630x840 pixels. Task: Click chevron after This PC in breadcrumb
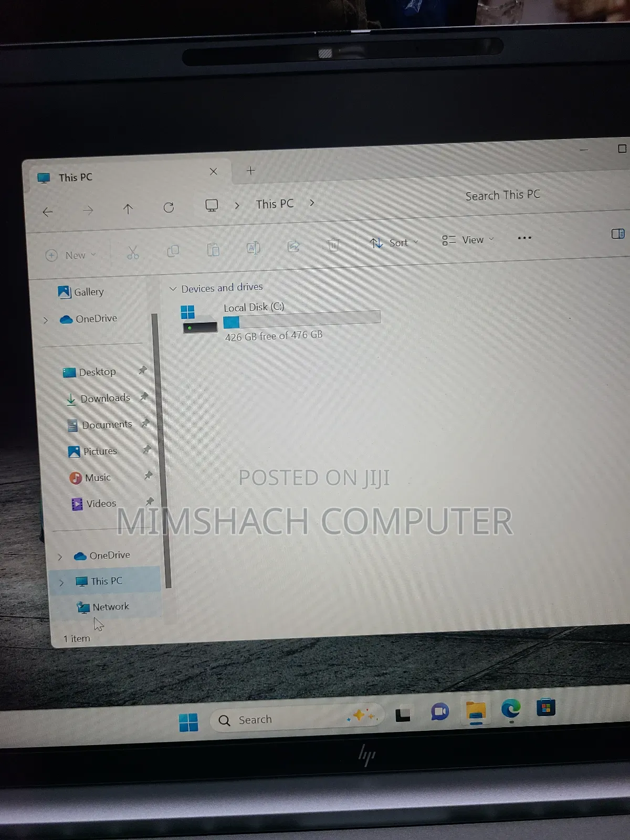[312, 203]
